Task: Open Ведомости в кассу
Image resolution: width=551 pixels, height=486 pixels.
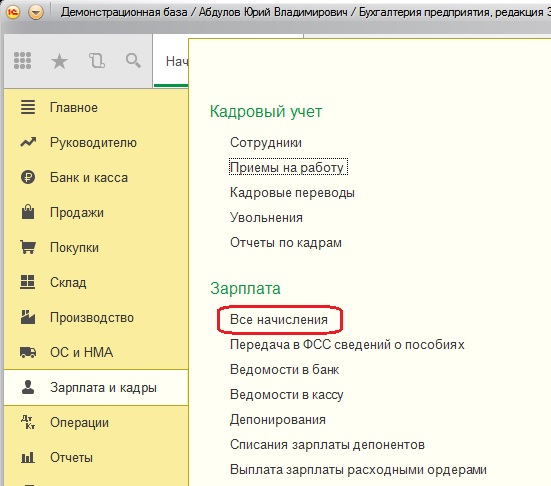Action: [x=286, y=394]
